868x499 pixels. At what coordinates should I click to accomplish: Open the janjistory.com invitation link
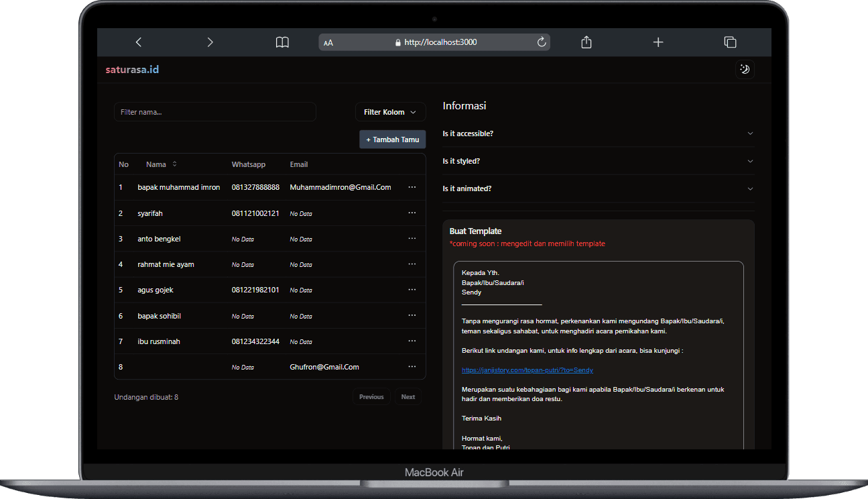tap(528, 370)
